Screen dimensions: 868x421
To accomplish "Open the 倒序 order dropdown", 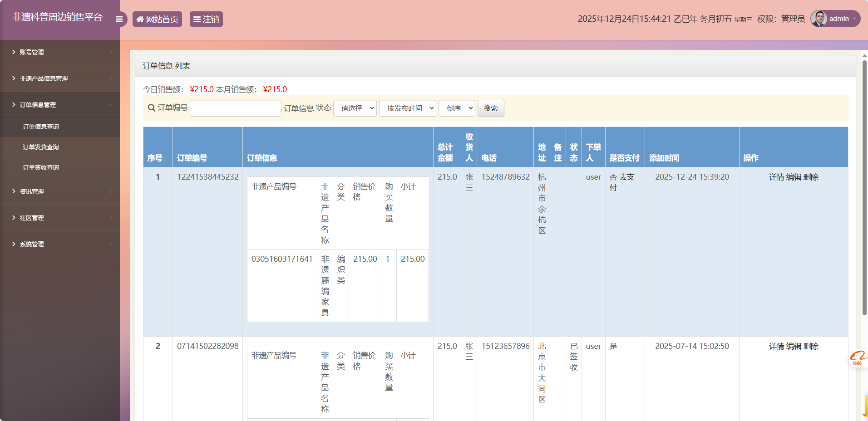I will pyautogui.click(x=457, y=108).
